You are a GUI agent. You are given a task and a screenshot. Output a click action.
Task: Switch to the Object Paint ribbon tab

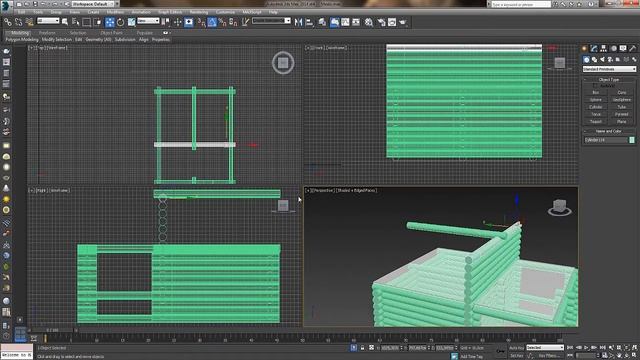pos(111,33)
